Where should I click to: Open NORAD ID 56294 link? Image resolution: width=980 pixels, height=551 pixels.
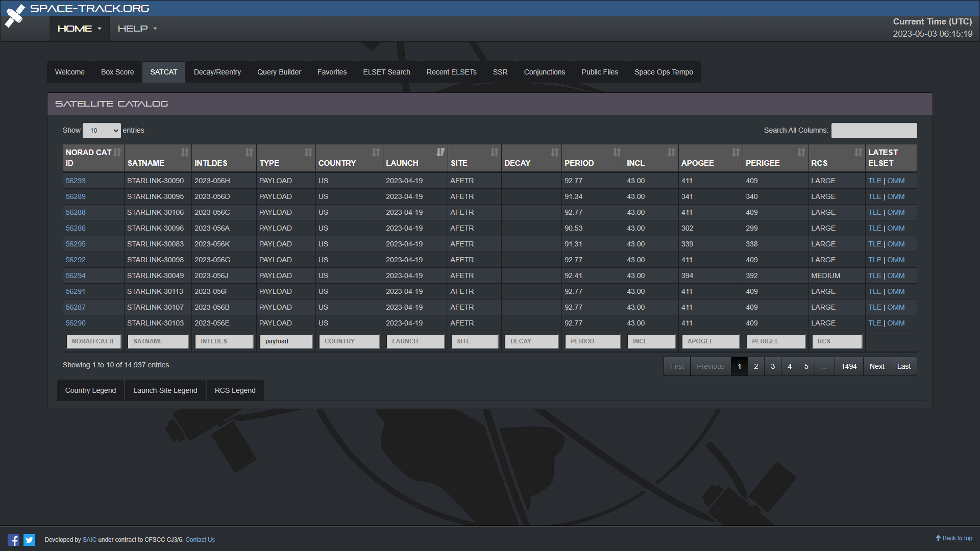click(x=76, y=275)
